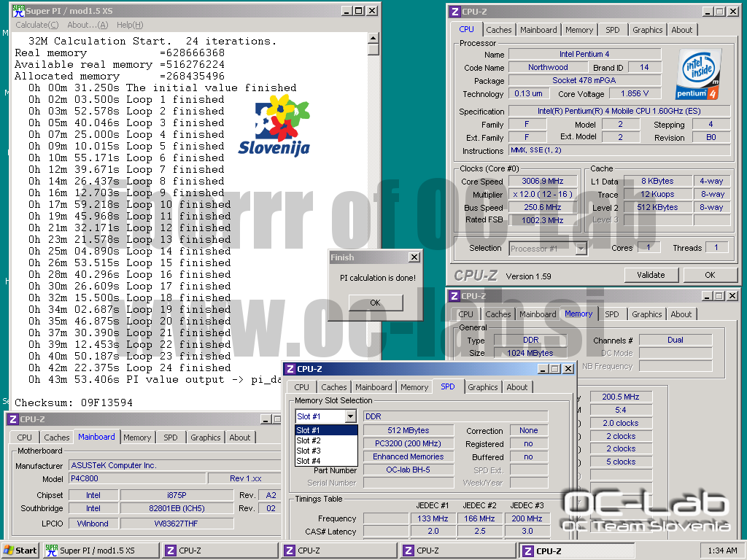Viewport: 747px width, 560px height.
Task: Select the first CPU-Z taskbar button
Action: (220, 551)
